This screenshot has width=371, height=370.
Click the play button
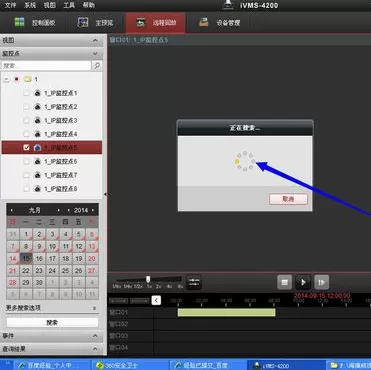click(303, 282)
